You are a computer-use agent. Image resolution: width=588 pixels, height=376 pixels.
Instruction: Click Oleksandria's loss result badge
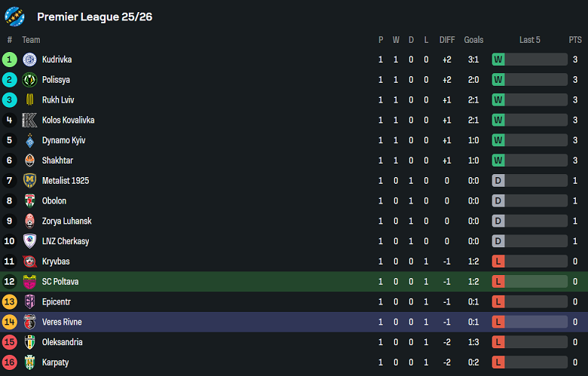tap(498, 342)
